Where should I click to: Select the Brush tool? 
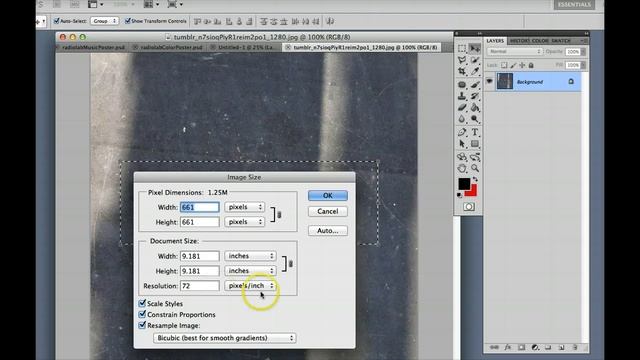475,85
